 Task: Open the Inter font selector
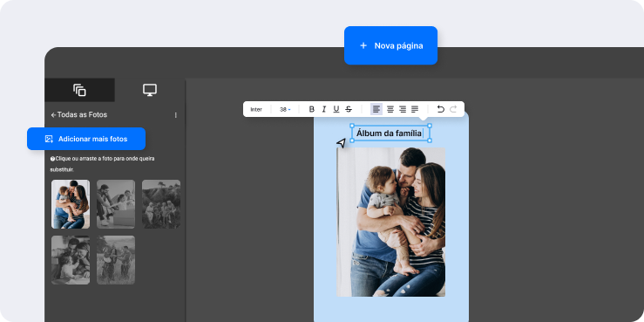pos(256,109)
